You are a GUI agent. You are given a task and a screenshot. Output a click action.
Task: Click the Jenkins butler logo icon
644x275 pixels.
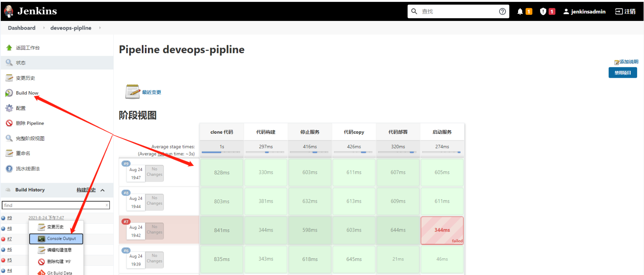pyautogui.click(x=9, y=11)
